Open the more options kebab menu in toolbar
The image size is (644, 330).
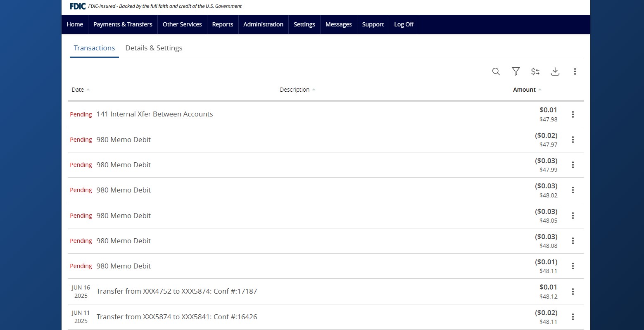point(575,71)
